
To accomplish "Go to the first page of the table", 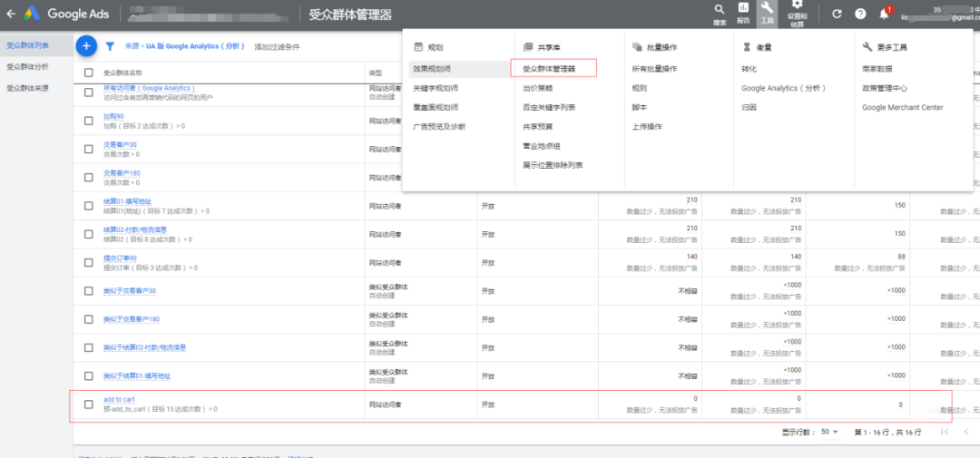I will tap(945, 432).
